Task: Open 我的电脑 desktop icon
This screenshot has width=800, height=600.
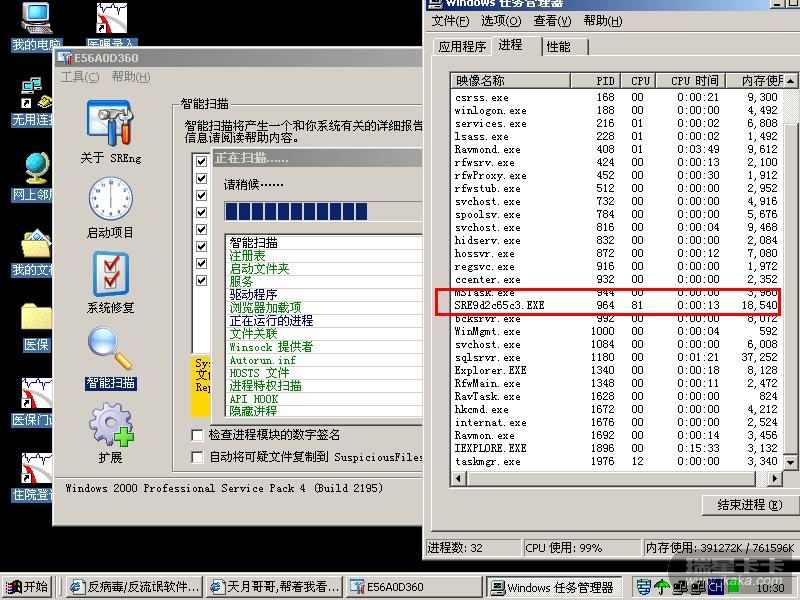Action: coord(36,19)
